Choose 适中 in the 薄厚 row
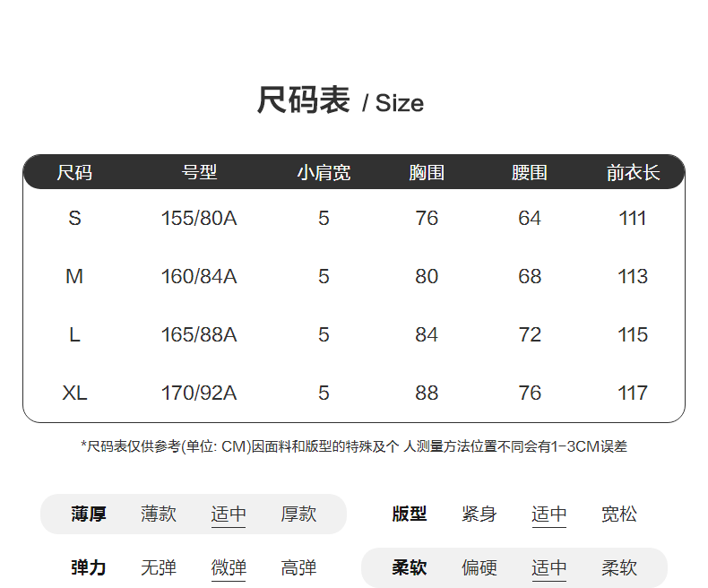 click(229, 514)
